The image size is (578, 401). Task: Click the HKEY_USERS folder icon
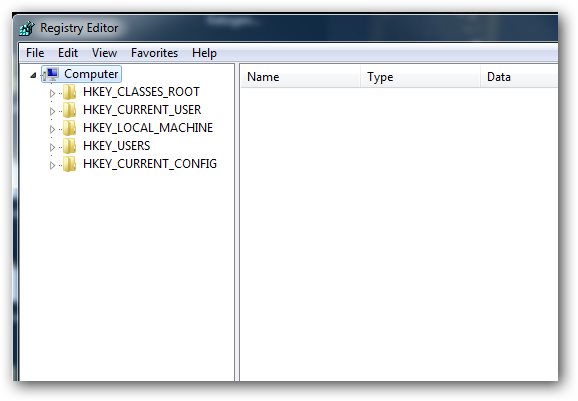[x=69, y=146]
